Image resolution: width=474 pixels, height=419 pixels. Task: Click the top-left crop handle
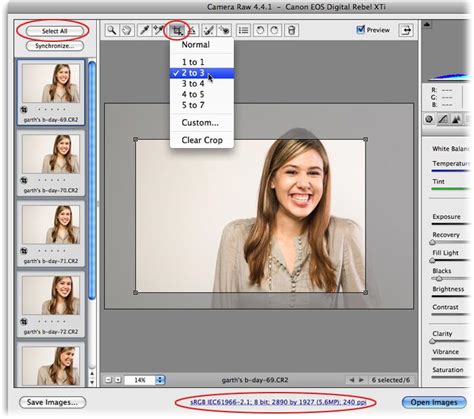click(136, 139)
